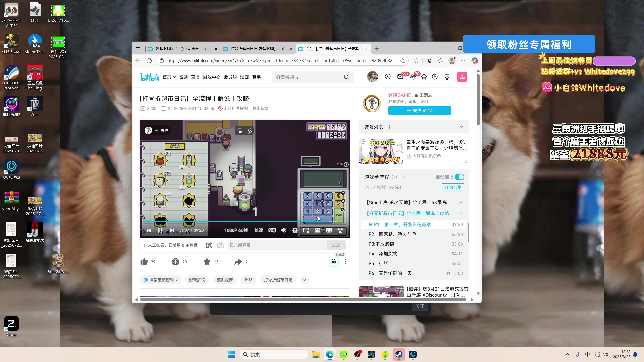Collapse 打骨折超市日记 collection section

tap(461, 213)
